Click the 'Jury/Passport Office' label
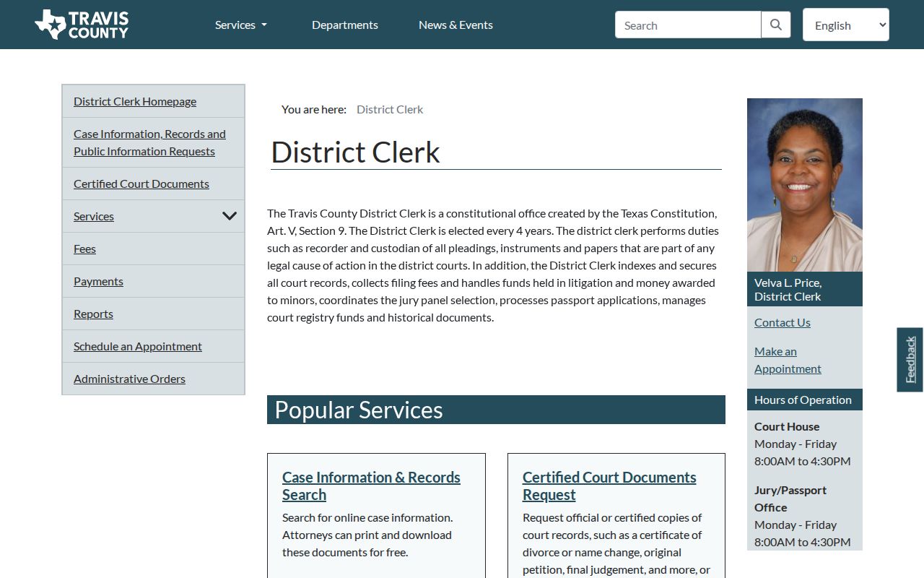Viewport: 924px width, 578px height. click(790, 499)
